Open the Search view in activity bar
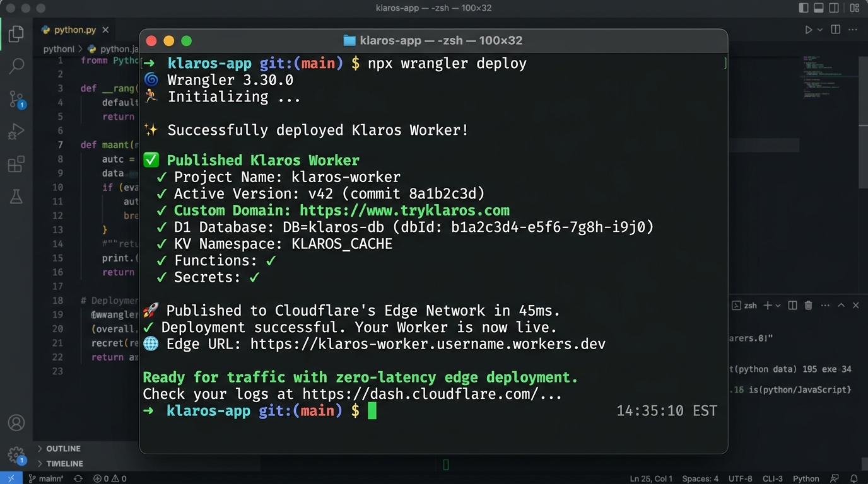868x484 pixels. [x=16, y=66]
